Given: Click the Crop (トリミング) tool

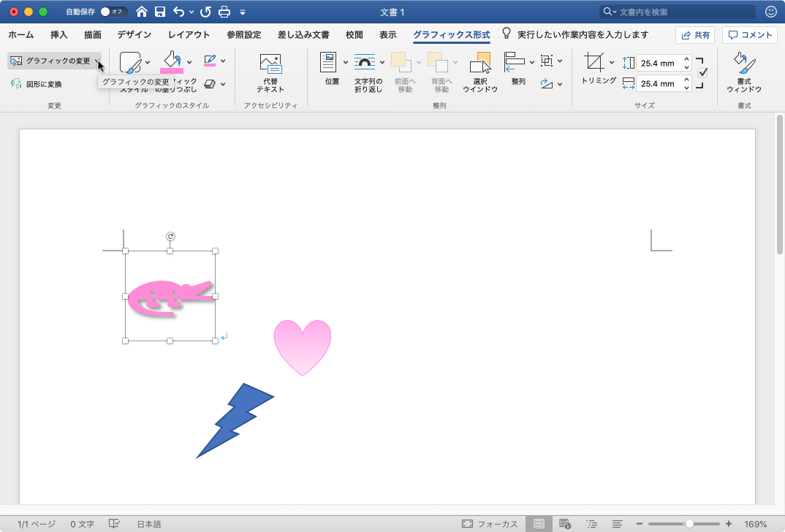Looking at the screenshot, I should 595,63.
